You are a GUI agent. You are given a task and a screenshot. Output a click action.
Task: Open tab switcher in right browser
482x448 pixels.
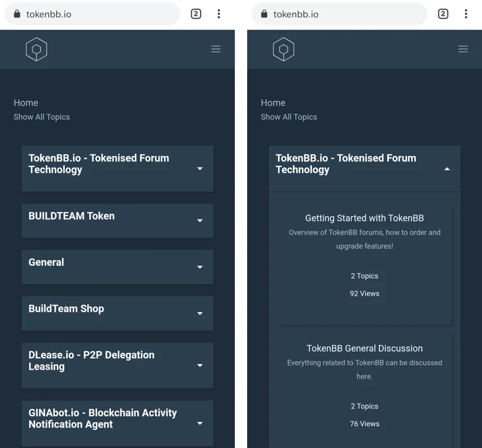click(443, 14)
